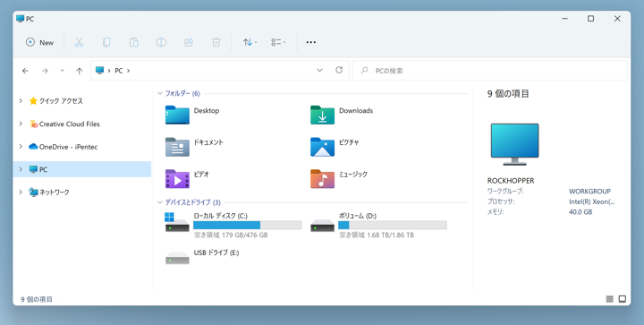Expand the PC node in the sidebar

tap(21, 169)
